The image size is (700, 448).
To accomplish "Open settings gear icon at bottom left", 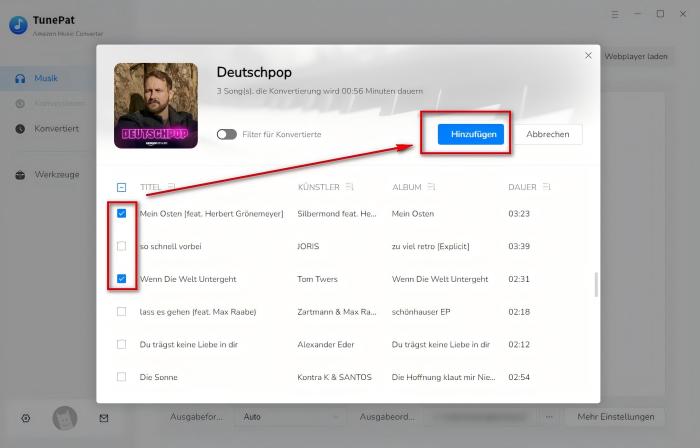I will (x=26, y=418).
